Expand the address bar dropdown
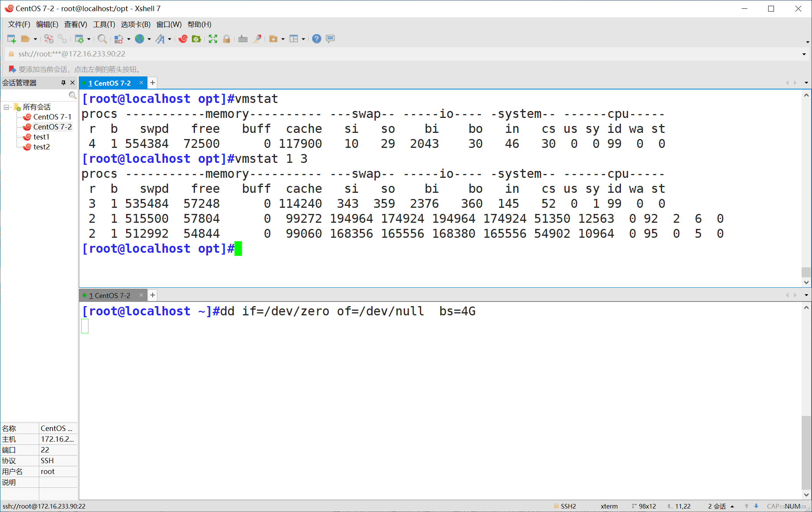812x512 pixels. (804, 54)
